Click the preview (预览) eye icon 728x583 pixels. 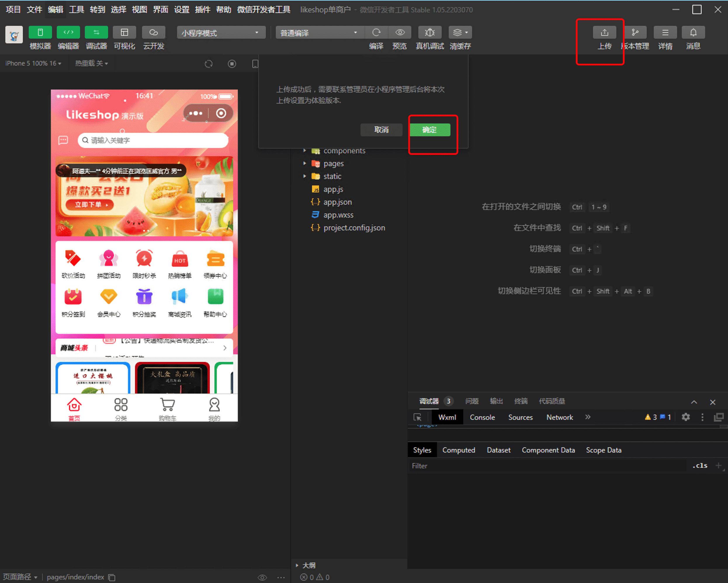400,32
